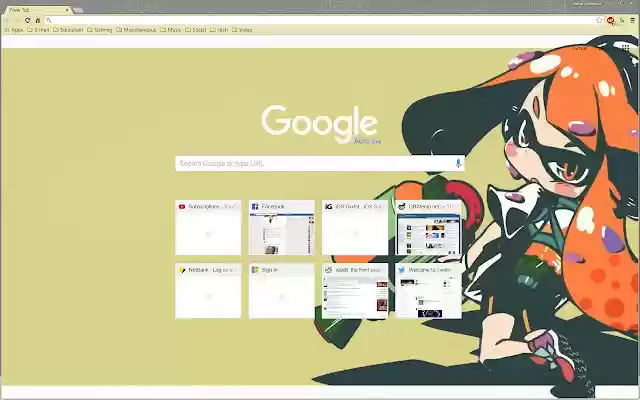Open the iGN-branded site thumbnail
This screenshot has height=400, width=640.
tap(355, 228)
